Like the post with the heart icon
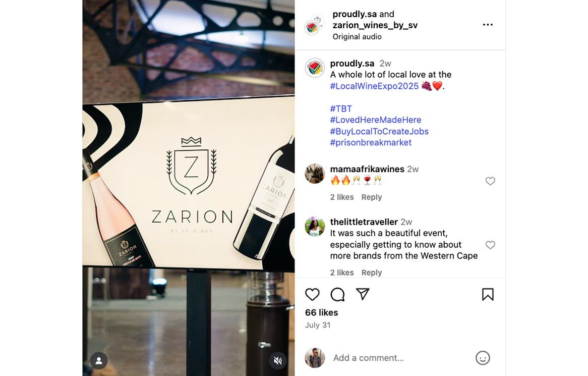Screen dimensions: 588x376 click(x=312, y=294)
